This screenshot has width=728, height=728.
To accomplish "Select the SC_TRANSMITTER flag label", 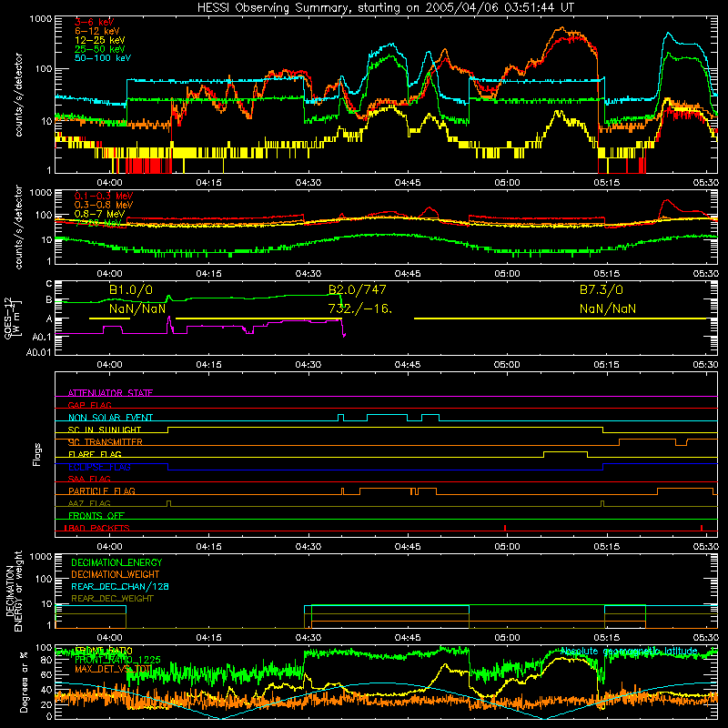I will click(106, 441).
